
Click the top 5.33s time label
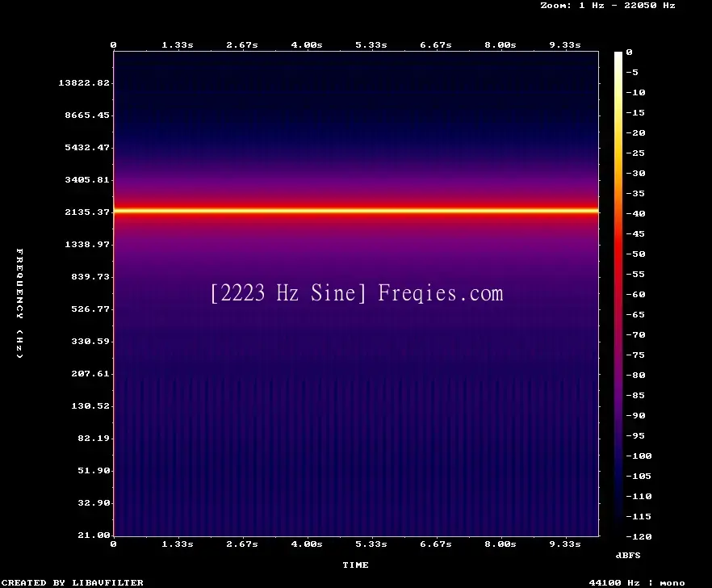pos(371,45)
